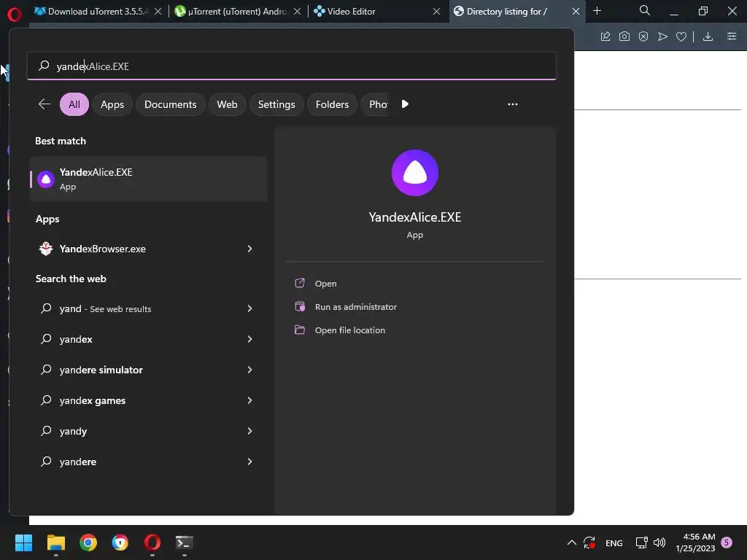Image resolution: width=747 pixels, height=560 pixels.
Task: Select the Web filter
Action: pyautogui.click(x=228, y=104)
